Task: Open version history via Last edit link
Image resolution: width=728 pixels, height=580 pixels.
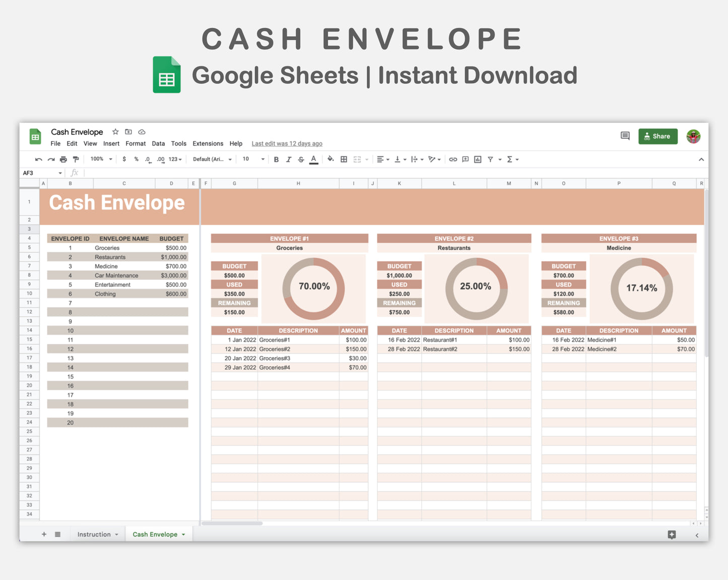Action: click(287, 143)
